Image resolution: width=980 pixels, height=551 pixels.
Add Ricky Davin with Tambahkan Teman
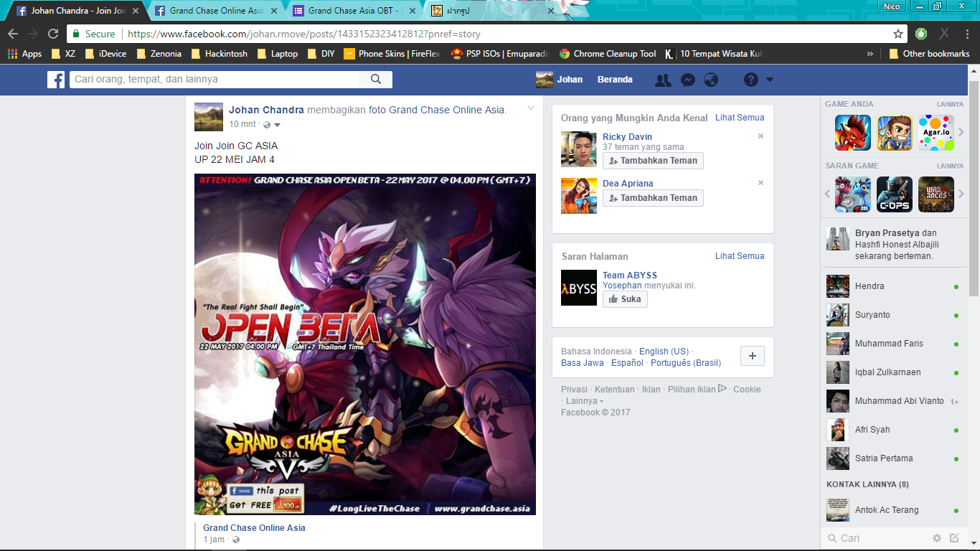click(x=653, y=161)
